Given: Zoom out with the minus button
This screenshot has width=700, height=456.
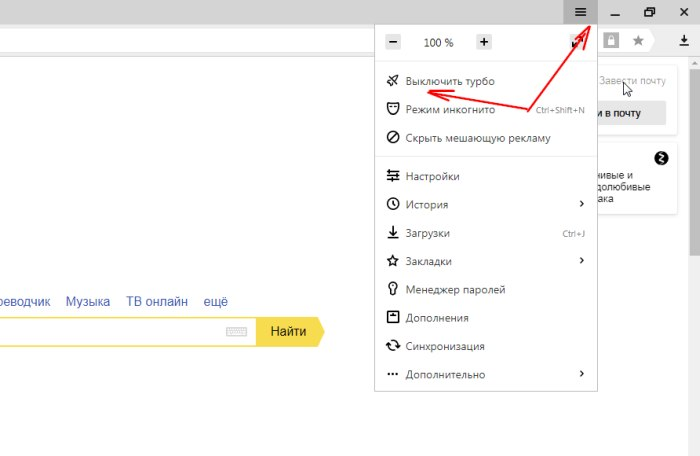Looking at the screenshot, I should tap(393, 42).
